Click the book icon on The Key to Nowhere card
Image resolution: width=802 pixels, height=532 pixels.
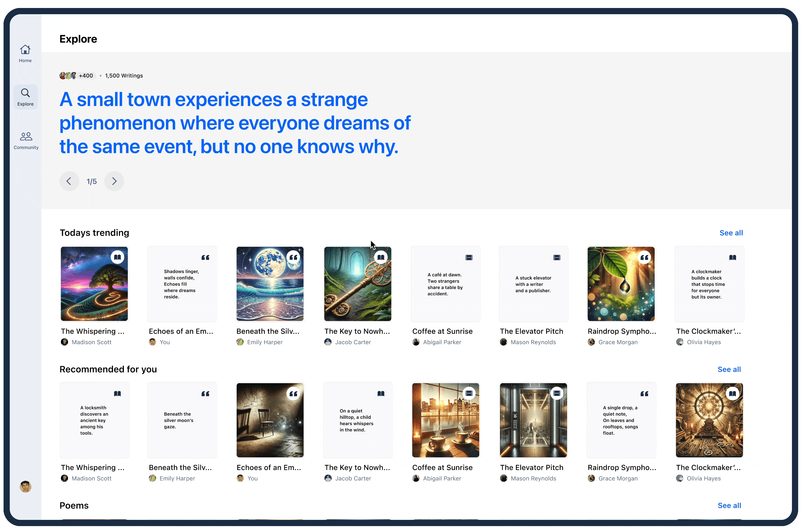click(x=381, y=257)
